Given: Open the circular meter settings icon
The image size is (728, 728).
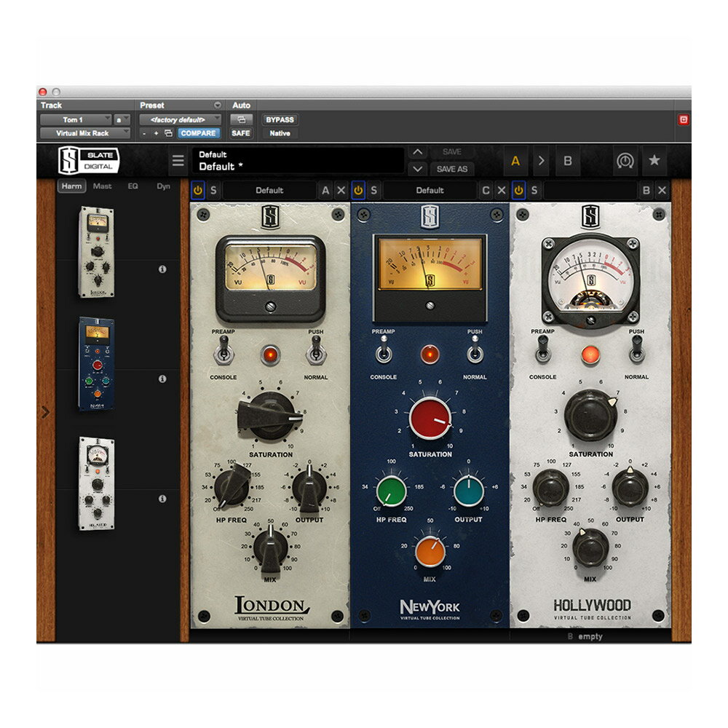Looking at the screenshot, I should point(625,161).
